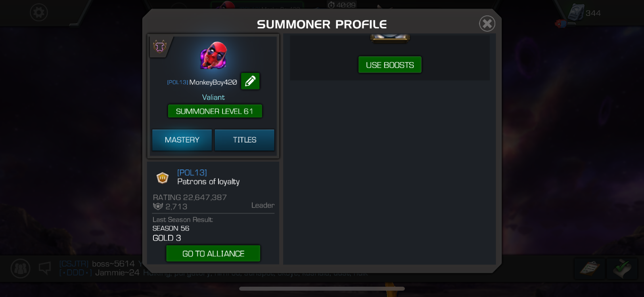Tap the green checkmark icon
The height and width of the screenshot is (297, 644).
coord(622,268)
